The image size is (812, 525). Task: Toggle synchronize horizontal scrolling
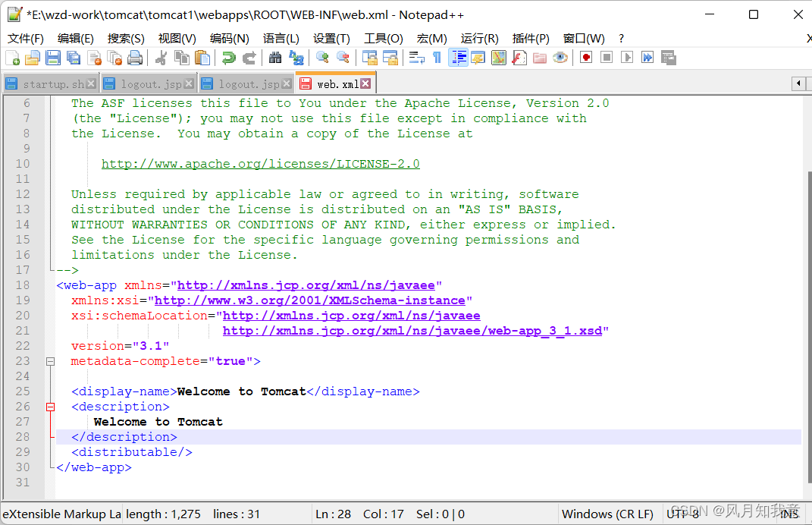[390, 58]
